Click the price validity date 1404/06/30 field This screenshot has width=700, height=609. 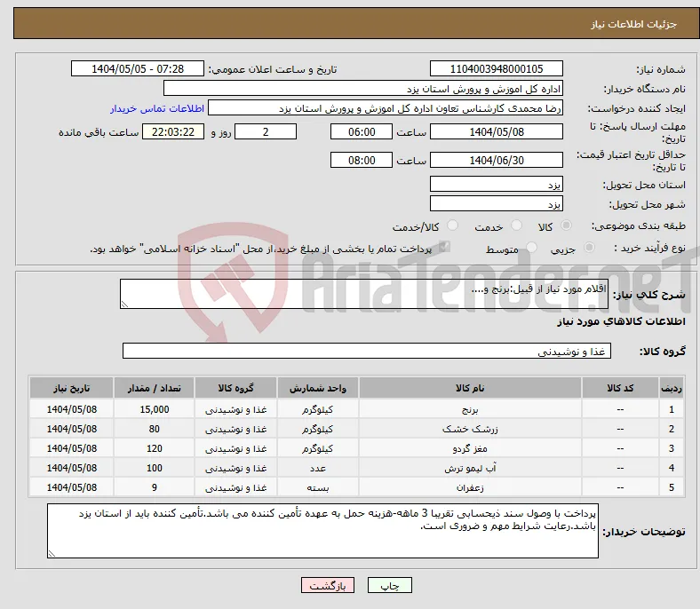[x=496, y=160]
